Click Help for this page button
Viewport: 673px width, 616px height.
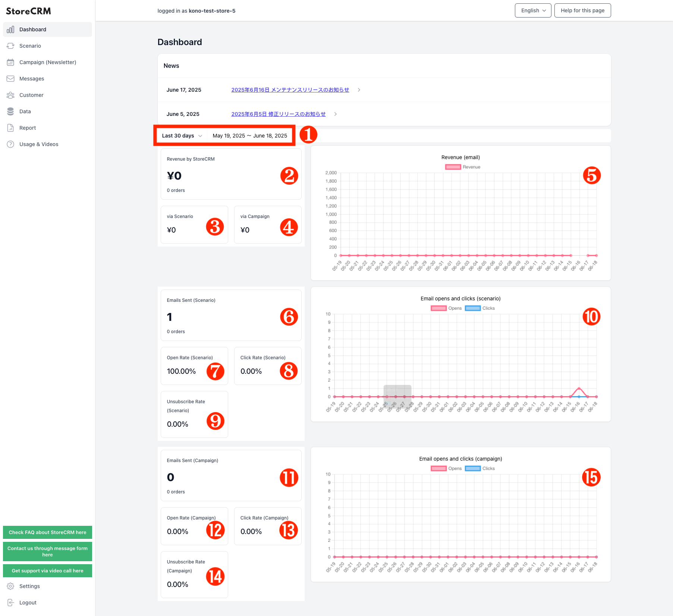click(x=582, y=10)
